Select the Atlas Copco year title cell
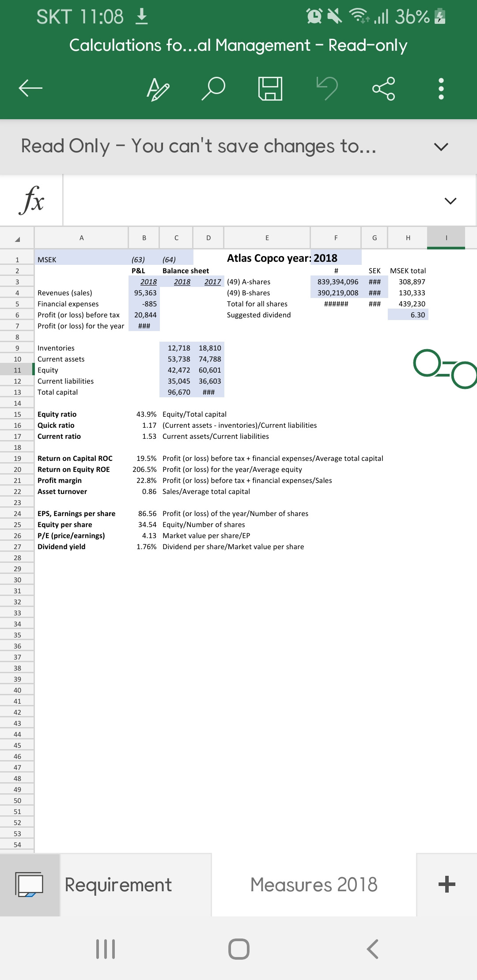 [267, 258]
